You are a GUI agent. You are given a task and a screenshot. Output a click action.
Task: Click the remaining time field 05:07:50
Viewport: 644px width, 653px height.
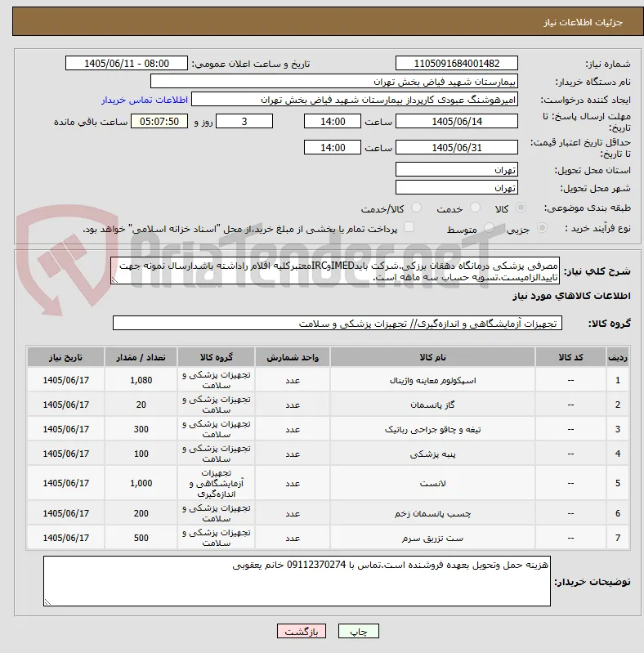[159, 122]
